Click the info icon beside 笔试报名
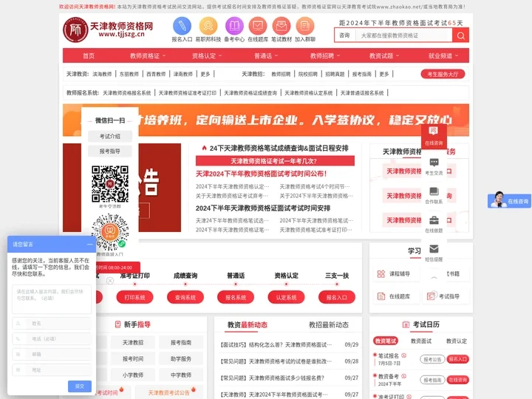 pos(403,355)
